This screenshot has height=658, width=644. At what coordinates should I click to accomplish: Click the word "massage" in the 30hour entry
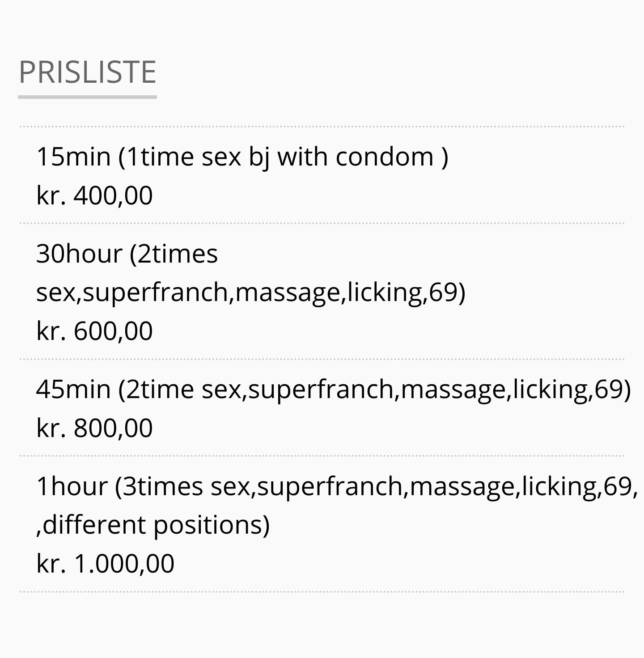pyautogui.click(x=288, y=293)
